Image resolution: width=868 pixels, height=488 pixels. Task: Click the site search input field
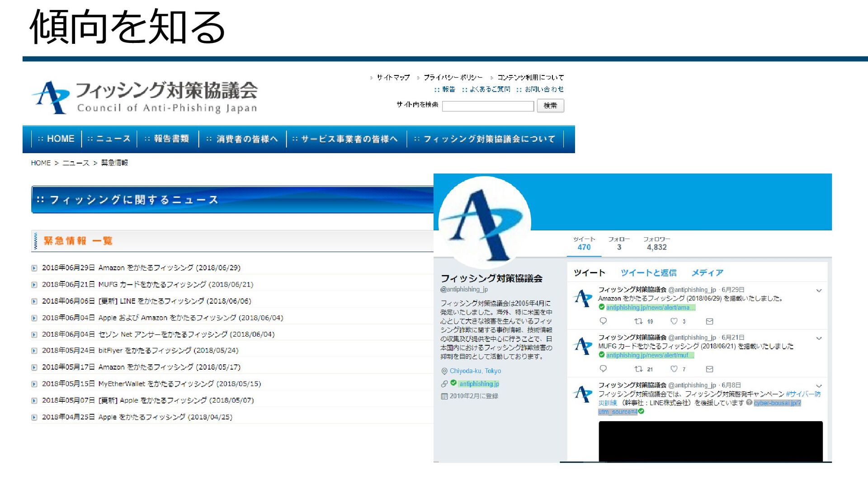[x=488, y=106]
